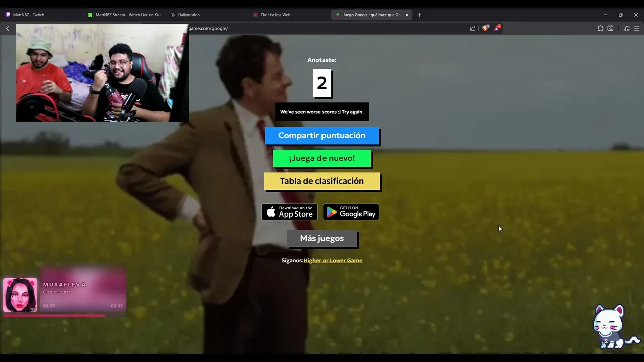The width and height of the screenshot is (644, 362).
Task: Click the music note media icon
Action: (626, 28)
